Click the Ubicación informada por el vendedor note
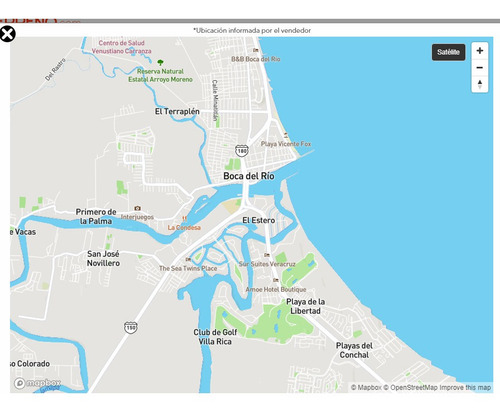 [x=252, y=31]
